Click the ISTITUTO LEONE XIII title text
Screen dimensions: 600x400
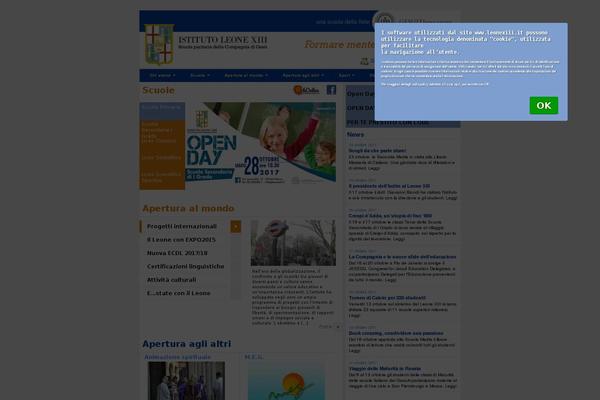pos(223,40)
